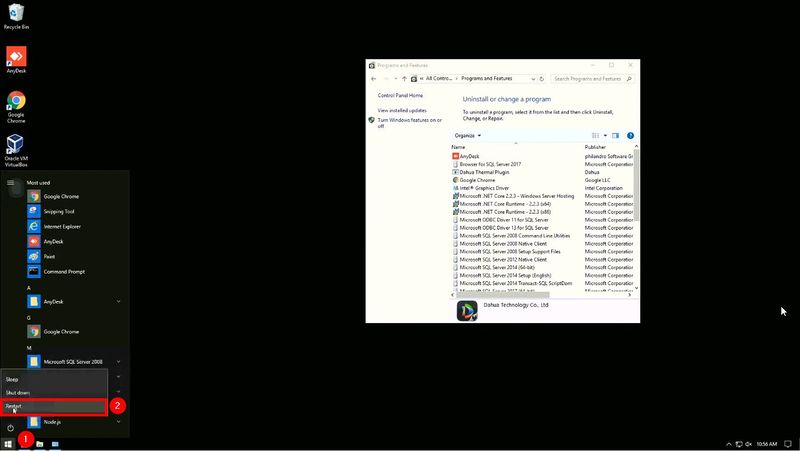
Task: Click the Start menu hamburger icon
Action: point(11,183)
